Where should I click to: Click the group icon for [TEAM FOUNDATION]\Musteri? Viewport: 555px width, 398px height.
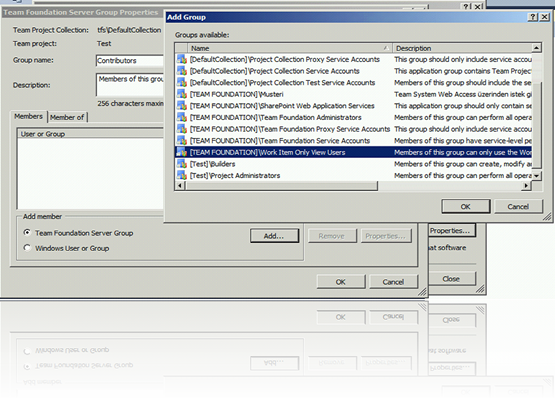pyautogui.click(x=182, y=94)
